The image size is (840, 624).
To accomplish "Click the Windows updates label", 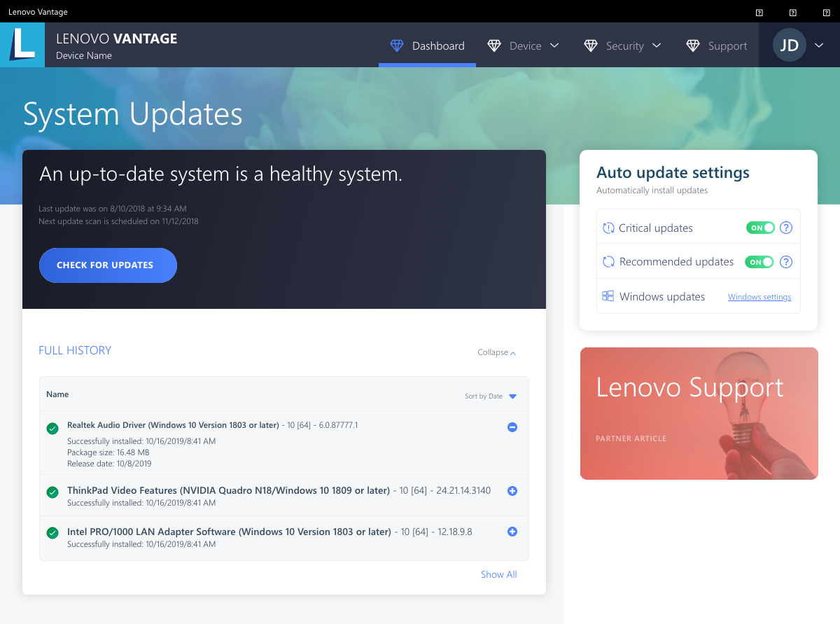I will [x=662, y=297].
